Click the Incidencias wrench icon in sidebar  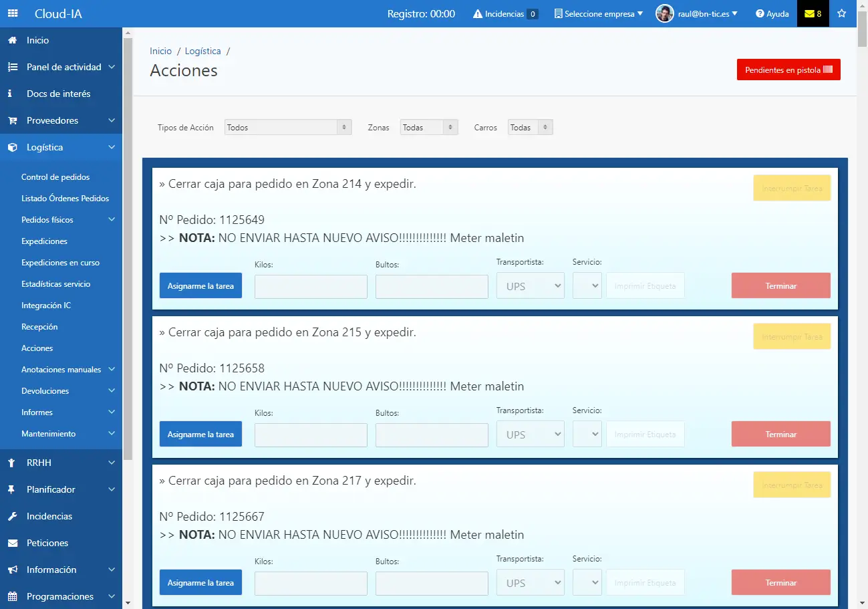click(x=12, y=516)
